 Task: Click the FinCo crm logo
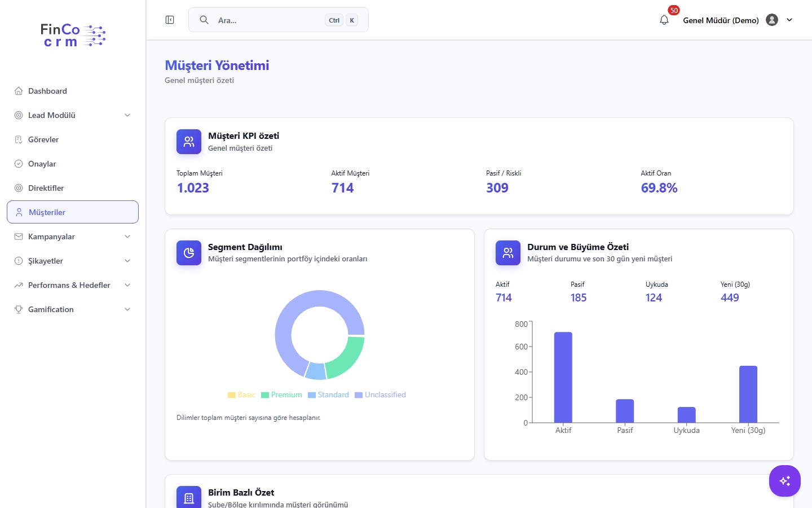(x=73, y=35)
